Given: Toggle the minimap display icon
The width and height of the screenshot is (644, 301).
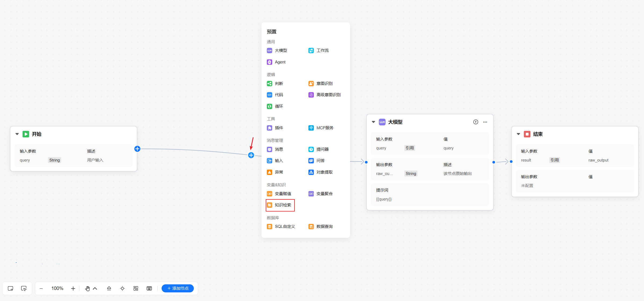Looking at the screenshot, I should pyautogui.click(x=10, y=288).
